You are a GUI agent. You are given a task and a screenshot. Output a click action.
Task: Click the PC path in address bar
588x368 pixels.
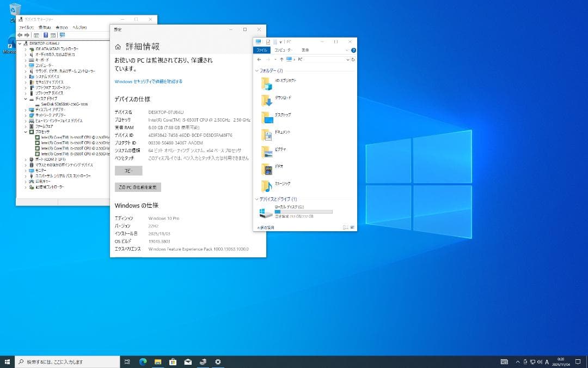(x=300, y=59)
